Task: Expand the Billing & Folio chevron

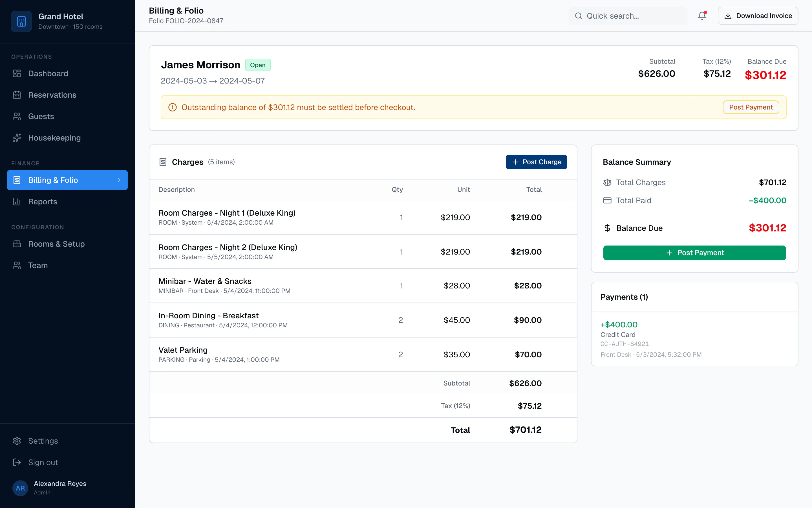Action: (119, 180)
